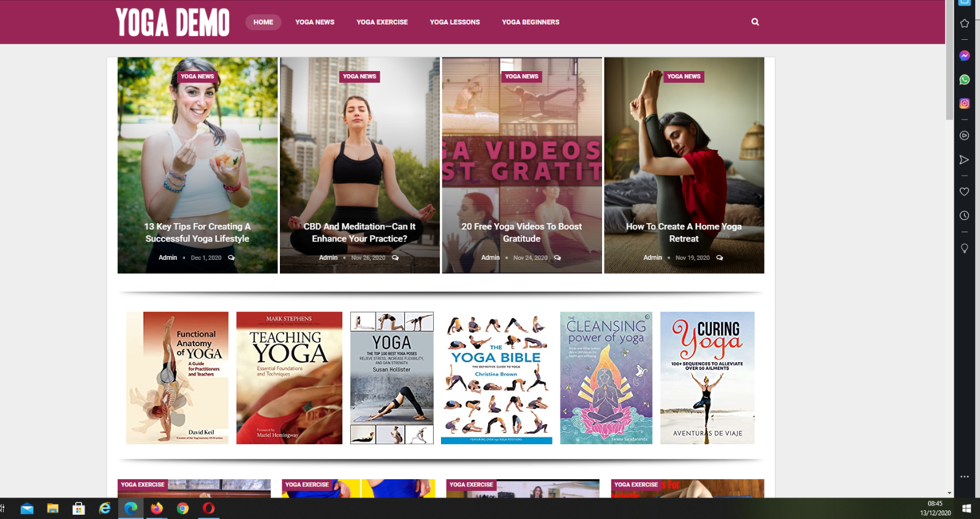Switch to Microsoft Edge in the taskbar
Viewport: 980px width, 519px height.
[x=131, y=509]
